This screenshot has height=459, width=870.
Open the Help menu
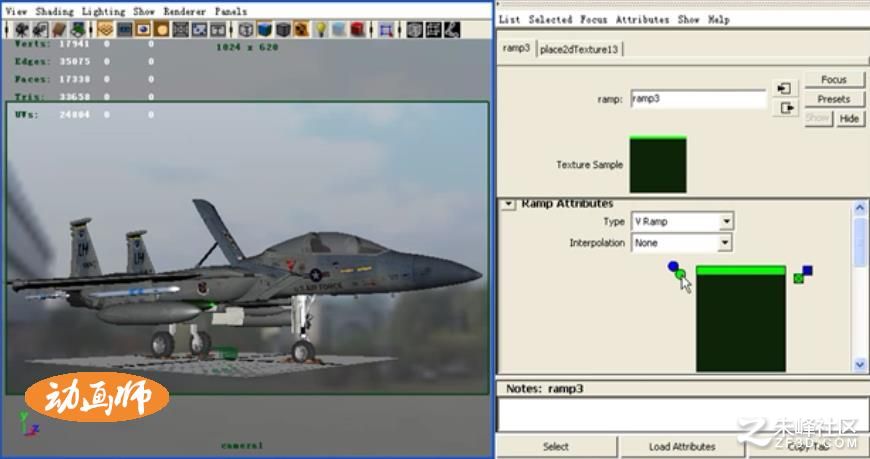[x=719, y=19]
